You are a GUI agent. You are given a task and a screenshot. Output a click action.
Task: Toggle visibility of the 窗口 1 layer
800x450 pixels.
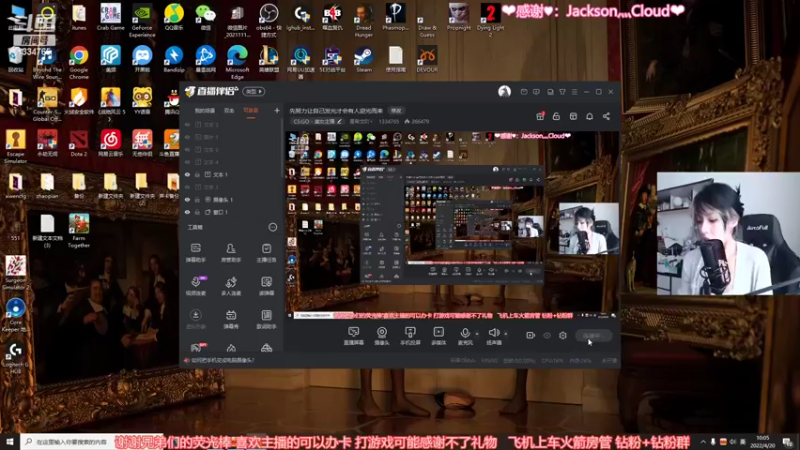(187, 212)
